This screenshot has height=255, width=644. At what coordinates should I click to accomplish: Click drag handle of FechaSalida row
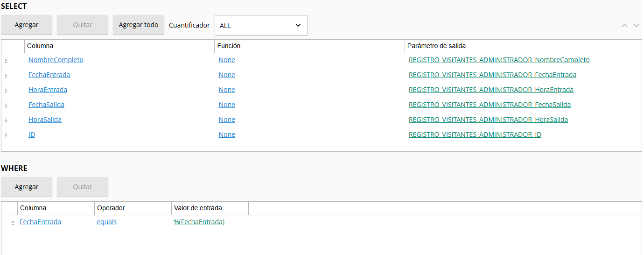pyautogui.click(x=6, y=106)
